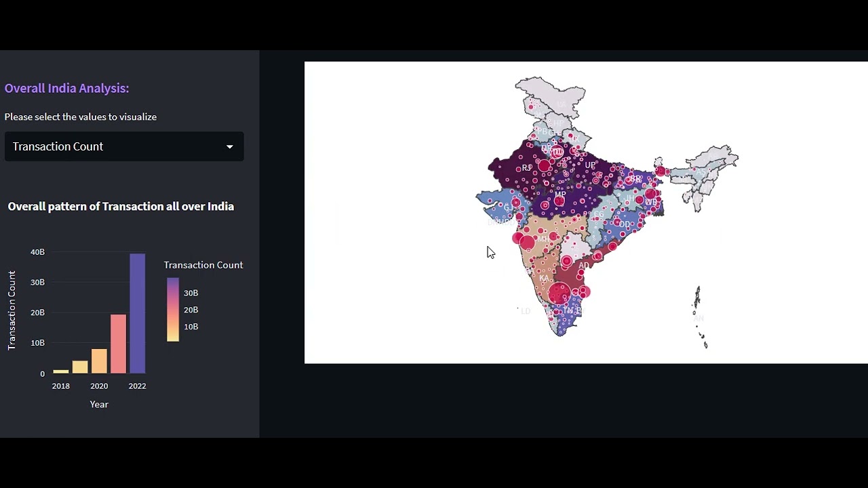Click the 40B y-axis tick label
Screen dimensions: 868x488
pyautogui.click(x=37, y=251)
